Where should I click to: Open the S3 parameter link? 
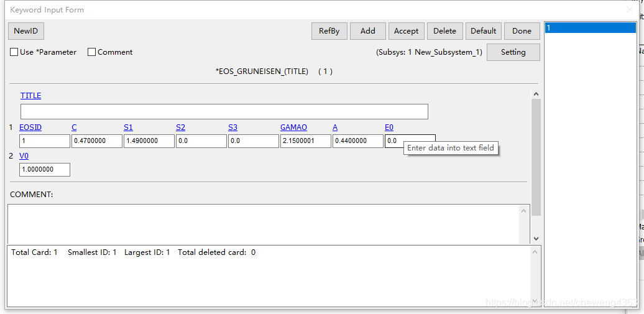(232, 128)
